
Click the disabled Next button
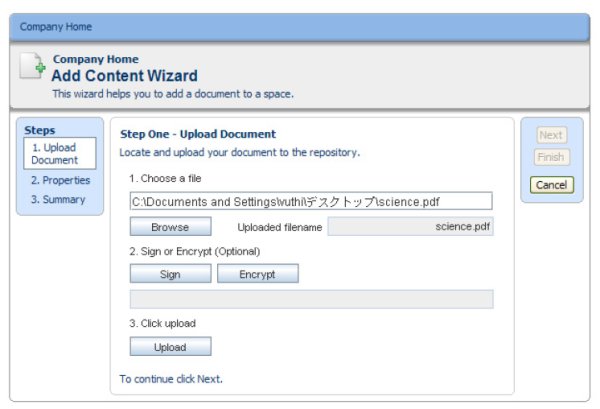click(551, 135)
